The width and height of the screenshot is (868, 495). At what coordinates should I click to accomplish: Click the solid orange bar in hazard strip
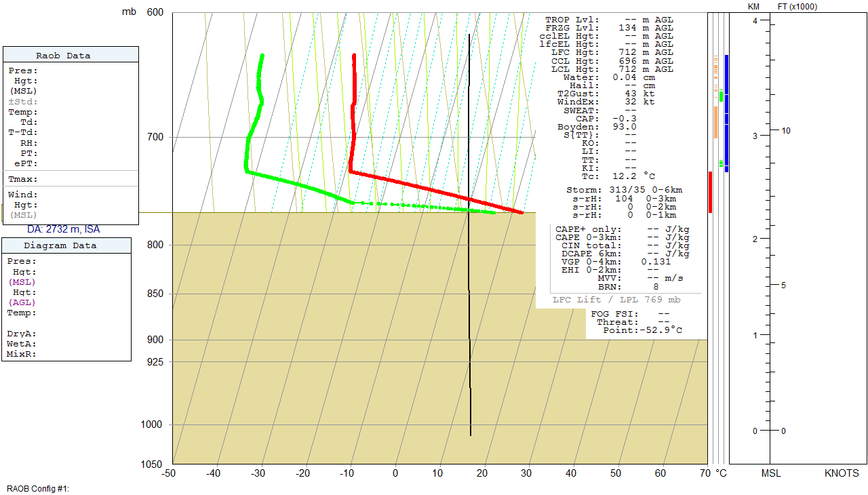pos(715,122)
